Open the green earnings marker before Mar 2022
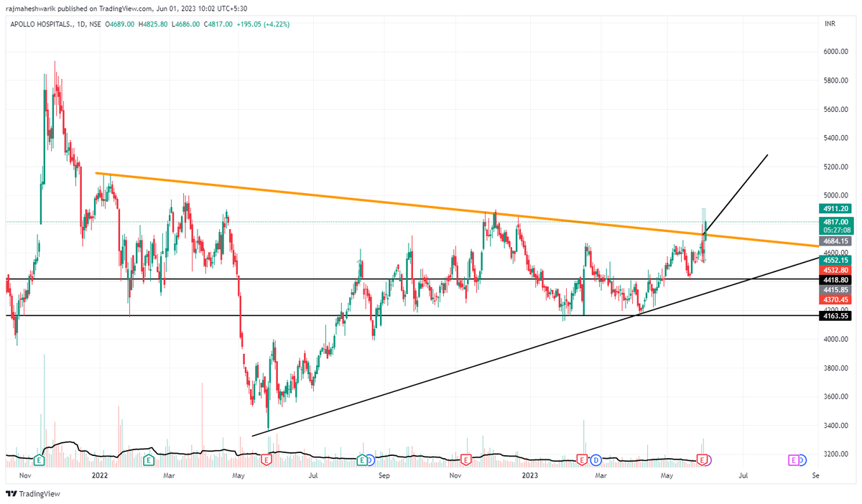The width and height of the screenshot is (862, 504). pos(149,459)
